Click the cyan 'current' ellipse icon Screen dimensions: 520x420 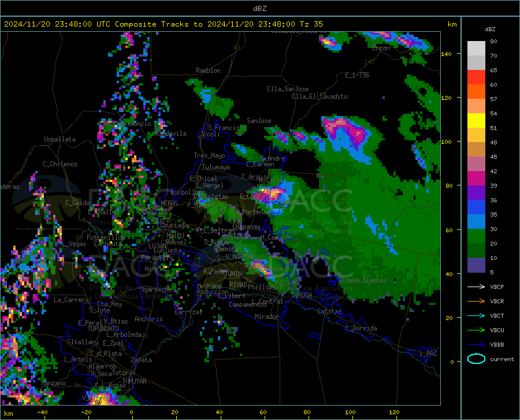pyautogui.click(x=476, y=359)
